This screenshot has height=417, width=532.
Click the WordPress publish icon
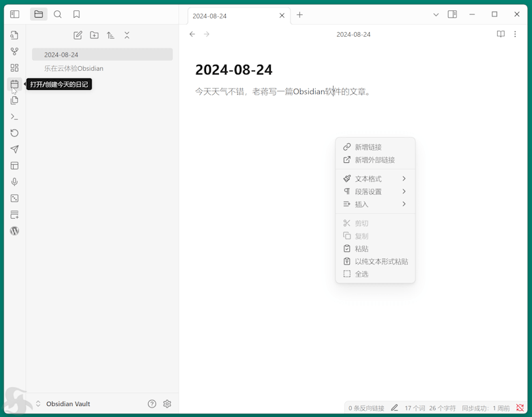tap(14, 231)
